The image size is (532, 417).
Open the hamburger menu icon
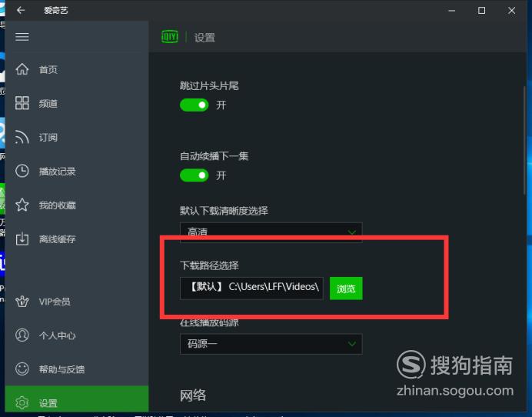point(22,37)
